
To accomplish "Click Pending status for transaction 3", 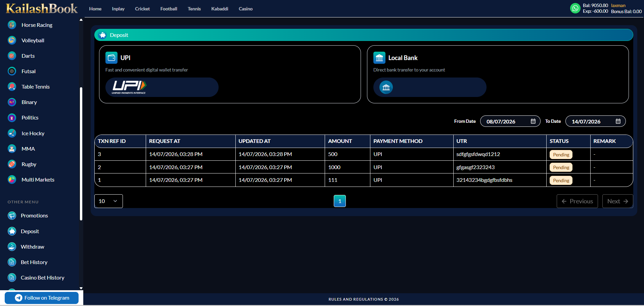I will pyautogui.click(x=561, y=155).
